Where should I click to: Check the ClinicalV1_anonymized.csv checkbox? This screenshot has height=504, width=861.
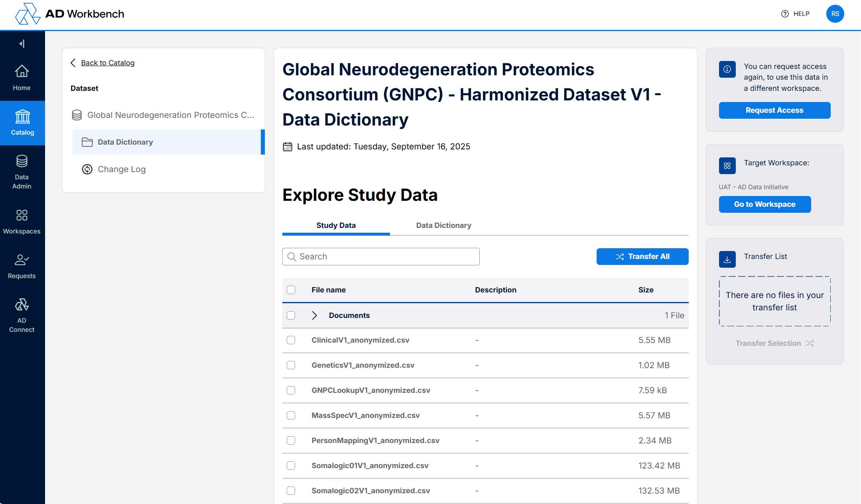[x=291, y=340]
